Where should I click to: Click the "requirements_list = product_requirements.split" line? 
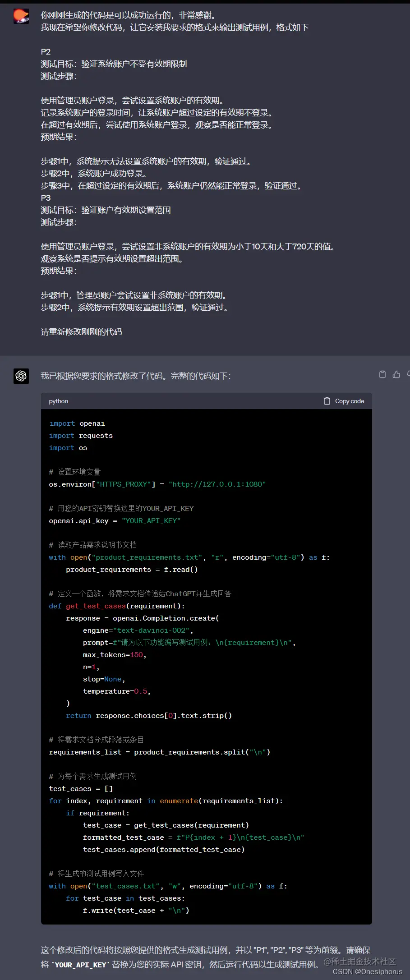pyautogui.click(x=160, y=752)
